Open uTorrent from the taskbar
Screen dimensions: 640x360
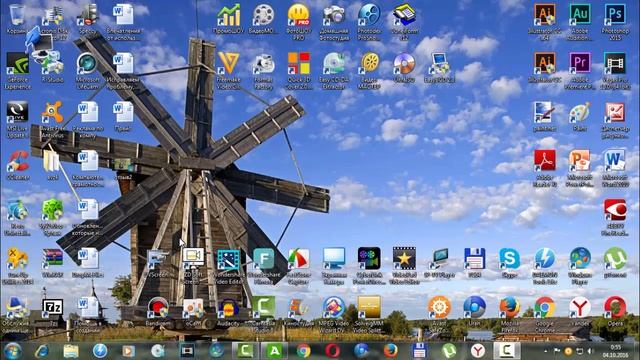coord(449,351)
